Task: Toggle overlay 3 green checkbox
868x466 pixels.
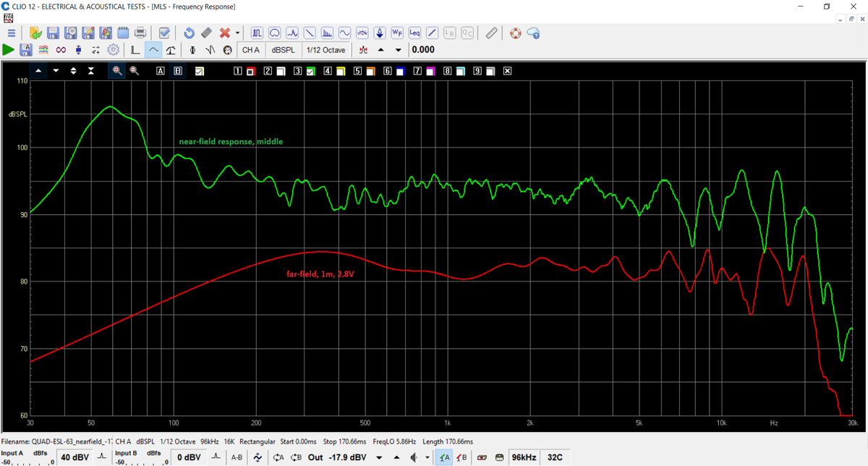Action: (x=310, y=71)
